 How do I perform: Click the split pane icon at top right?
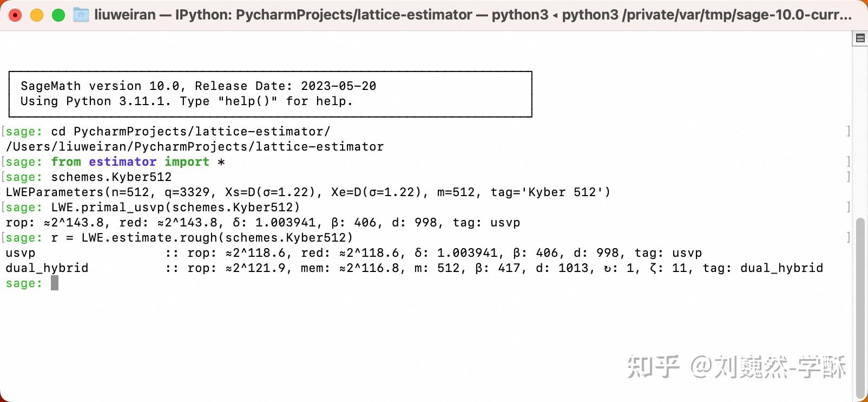pyautogui.click(x=860, y=38)
